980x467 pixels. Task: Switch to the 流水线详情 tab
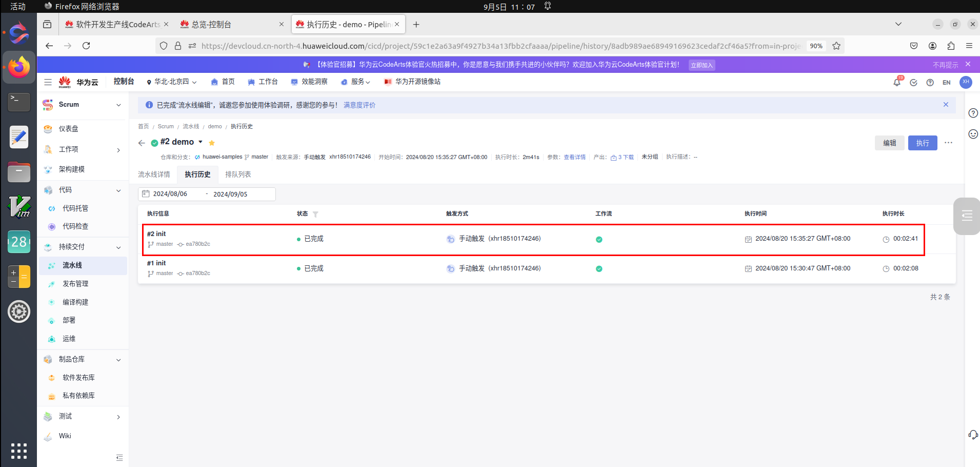tap(154, 174)
